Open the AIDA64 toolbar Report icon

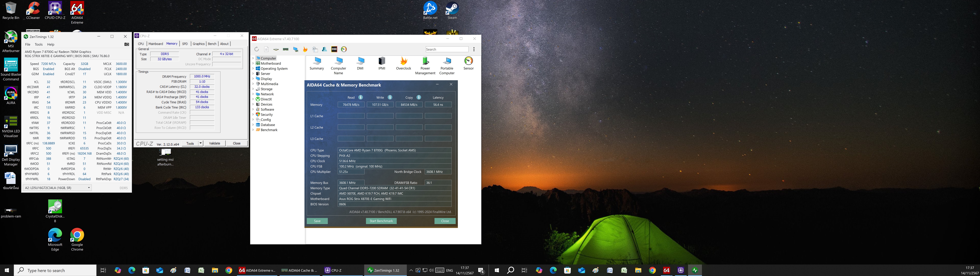[266, 49]
